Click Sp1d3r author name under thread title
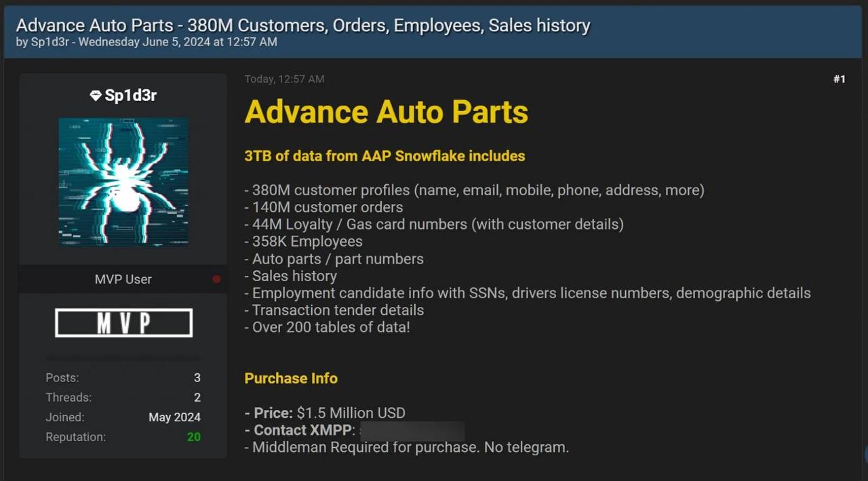868x481 pixels. coord(47,42)
